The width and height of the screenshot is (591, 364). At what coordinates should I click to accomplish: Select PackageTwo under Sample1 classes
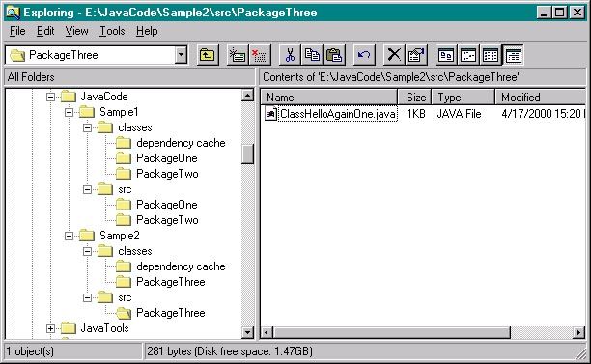pyautogui.click(x=167, y=174)
